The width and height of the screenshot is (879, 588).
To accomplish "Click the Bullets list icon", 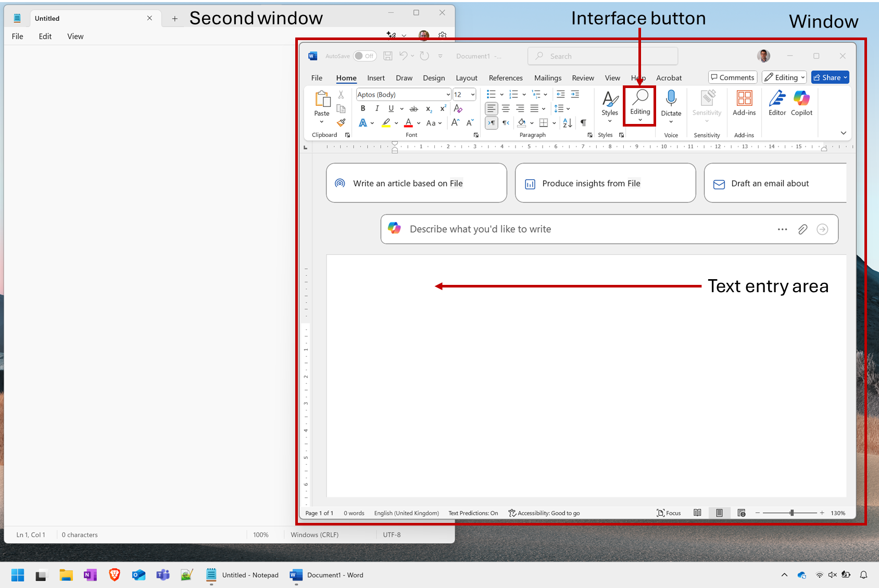I will tap(491, 94).
